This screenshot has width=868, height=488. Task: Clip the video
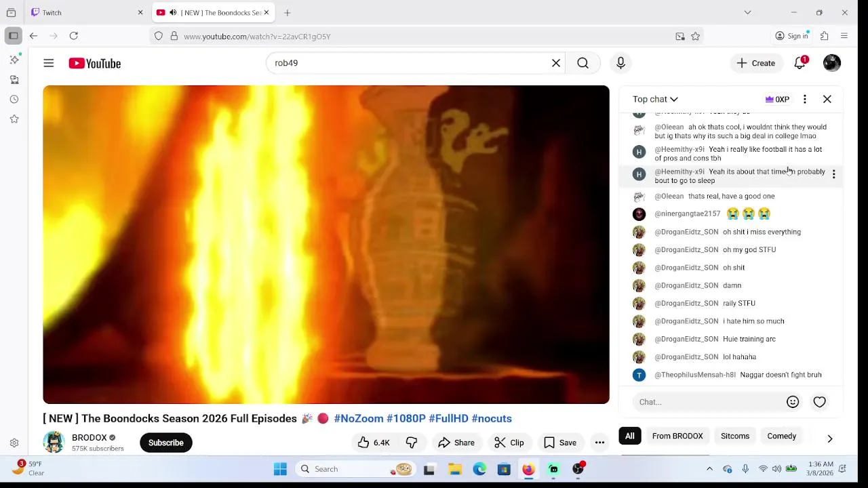pyautogui.click(x=509, y=443)
